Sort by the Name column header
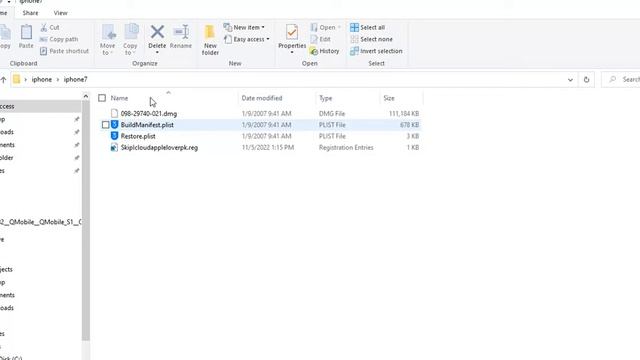 [x=119, y=98]
